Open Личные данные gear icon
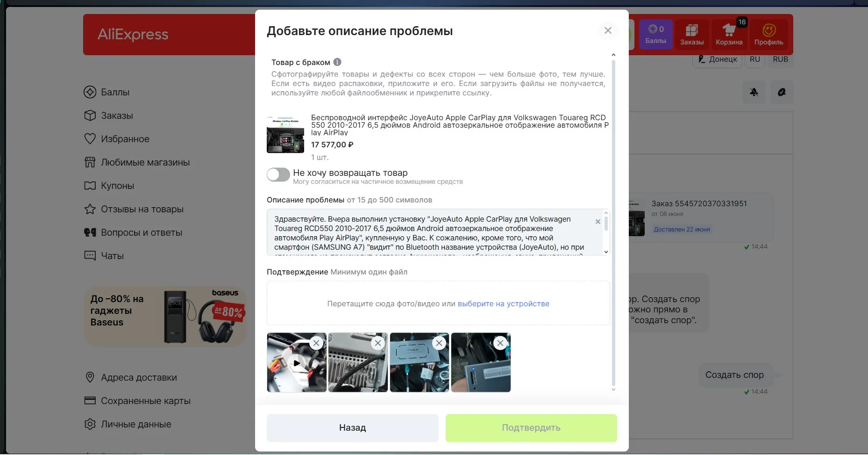This screenshot has height=455, width=868. click(x=90, y=424)
